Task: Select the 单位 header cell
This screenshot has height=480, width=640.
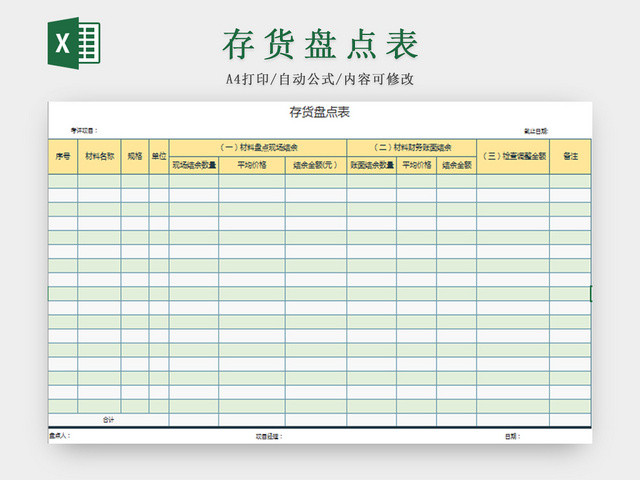Action: (159, 156)
